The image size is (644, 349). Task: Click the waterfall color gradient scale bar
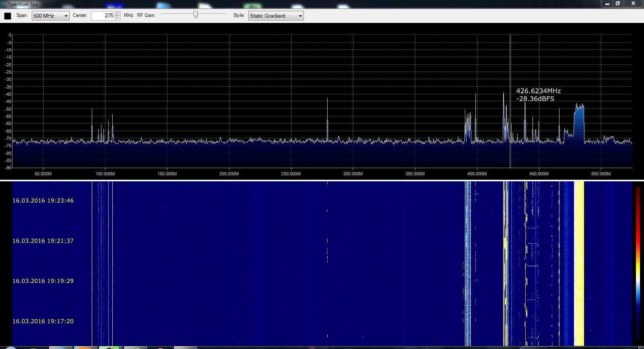[638, 263]
